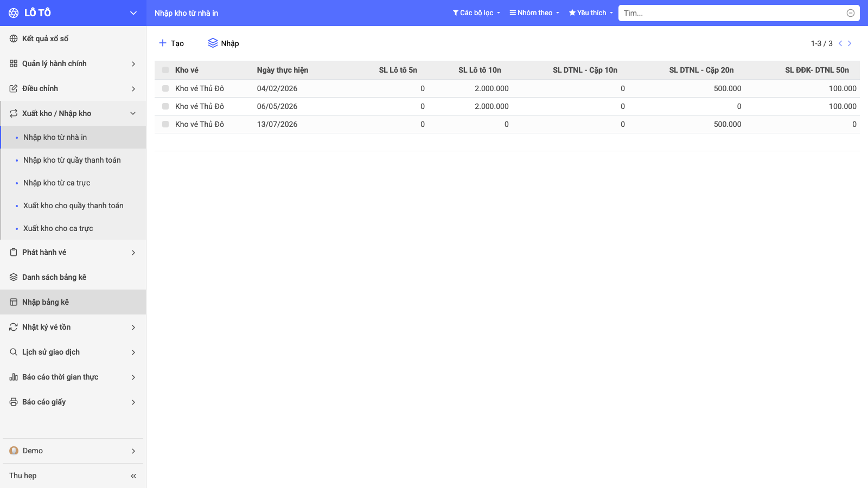Open the Yêu thích favorites dropdown
The image size is (868, 488).
coord(591,13)
